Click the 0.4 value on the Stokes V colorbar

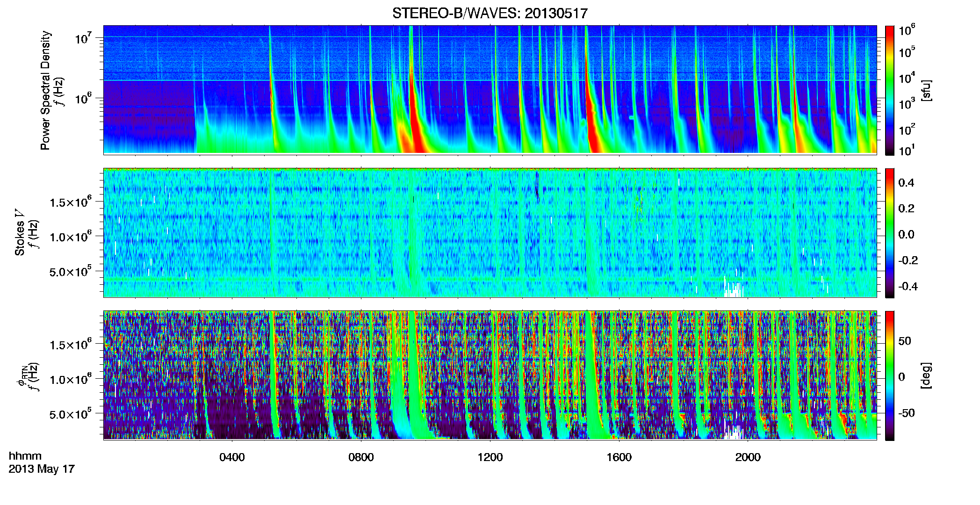tap(906, 183)
